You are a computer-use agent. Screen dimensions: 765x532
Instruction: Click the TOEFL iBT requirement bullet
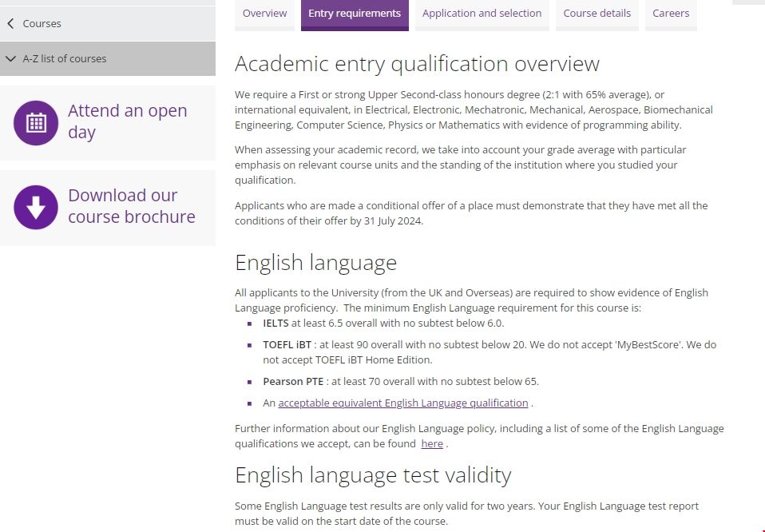[490, 351]
